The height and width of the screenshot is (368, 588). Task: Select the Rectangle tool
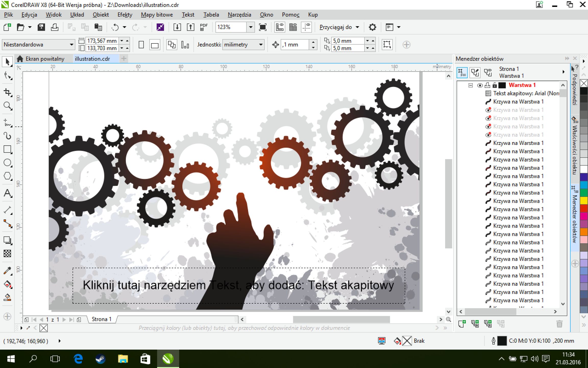pyautogui.click(x=7, y=149)
